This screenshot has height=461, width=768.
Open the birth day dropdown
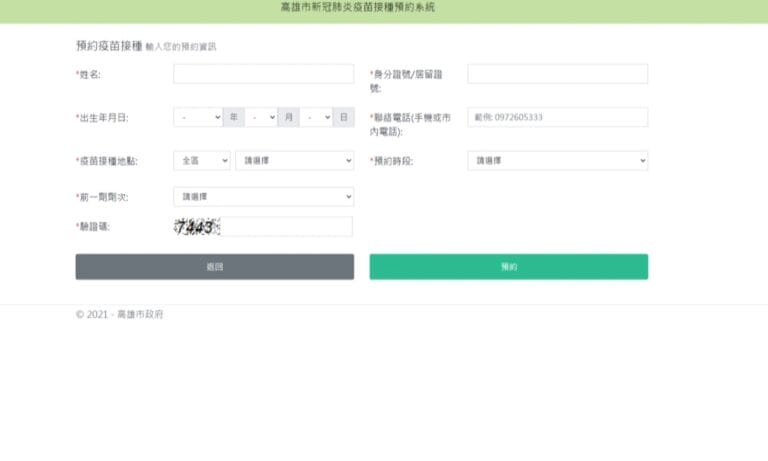315,117
